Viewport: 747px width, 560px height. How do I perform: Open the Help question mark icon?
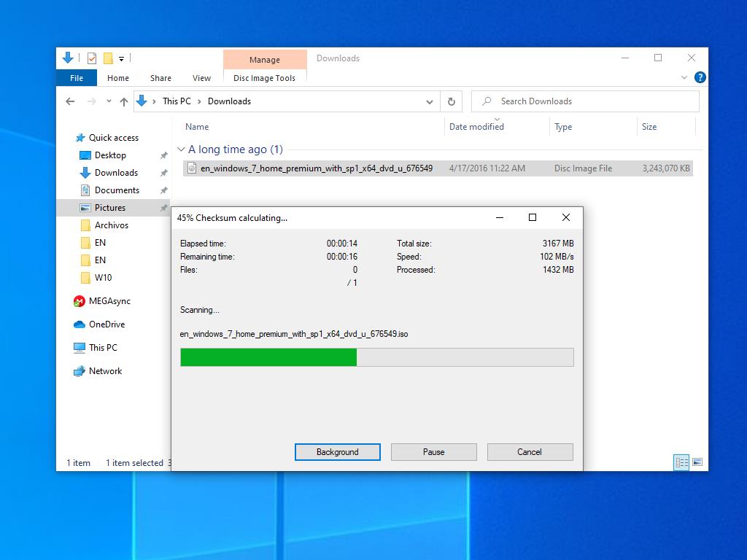click(700, 77)
